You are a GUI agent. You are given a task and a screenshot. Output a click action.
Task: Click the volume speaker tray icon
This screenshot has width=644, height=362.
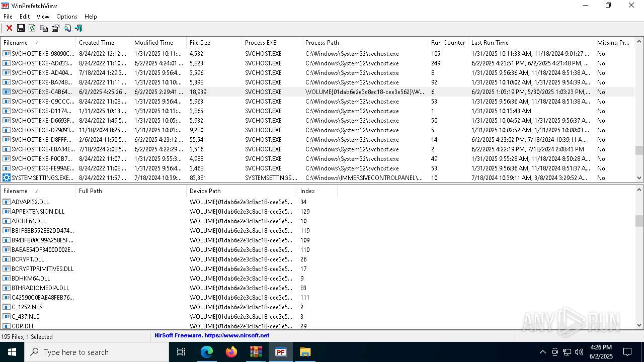[579, 352]
